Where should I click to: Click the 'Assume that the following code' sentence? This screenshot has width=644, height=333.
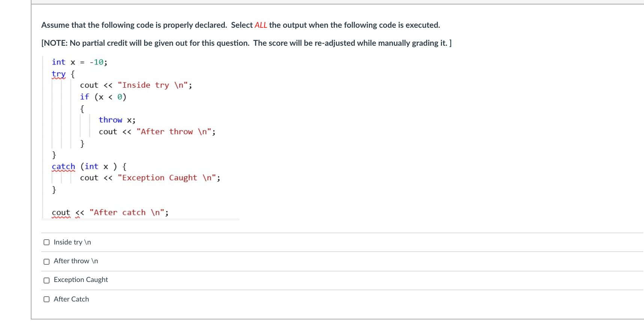(241, 25)
